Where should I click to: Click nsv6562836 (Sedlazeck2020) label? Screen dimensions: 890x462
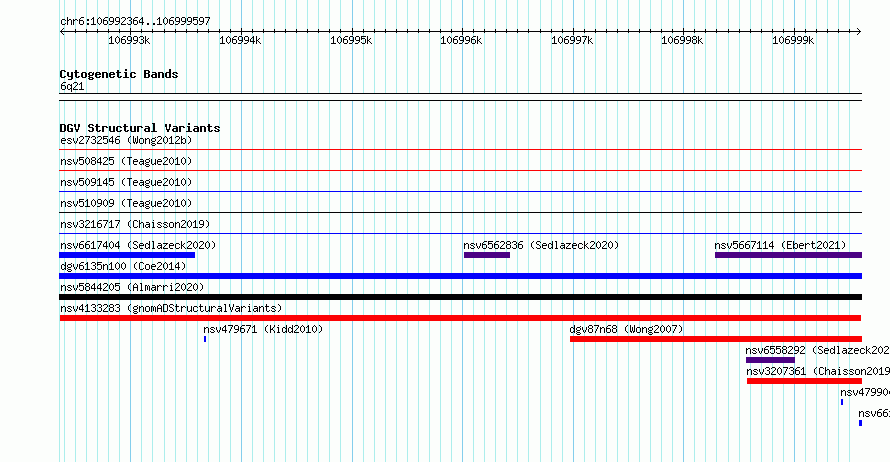pos(541,245)
